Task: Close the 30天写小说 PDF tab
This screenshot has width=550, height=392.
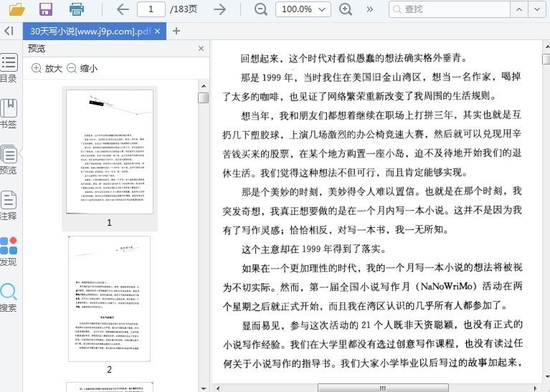Action: point(158,32)
